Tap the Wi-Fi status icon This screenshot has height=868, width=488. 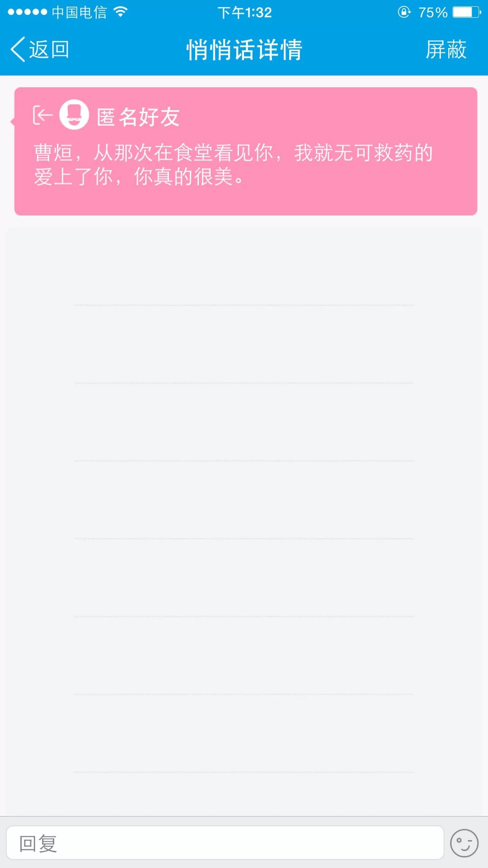coord(120,12)
